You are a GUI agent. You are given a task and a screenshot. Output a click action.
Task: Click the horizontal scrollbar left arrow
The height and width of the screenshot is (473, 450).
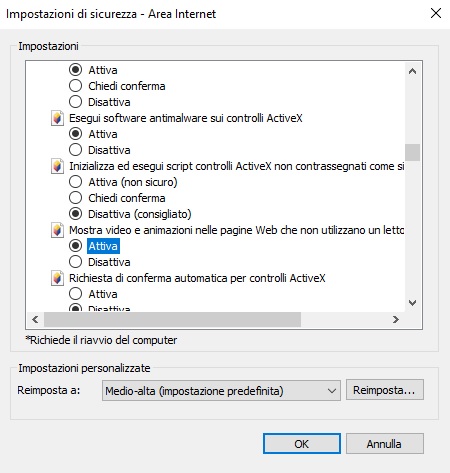(35, 320)
